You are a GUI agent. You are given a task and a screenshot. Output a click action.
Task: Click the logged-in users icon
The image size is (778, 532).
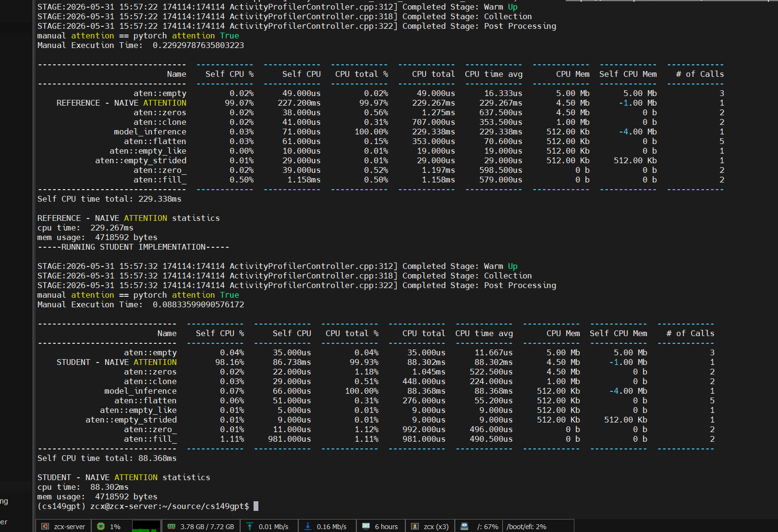click(415, 526)
